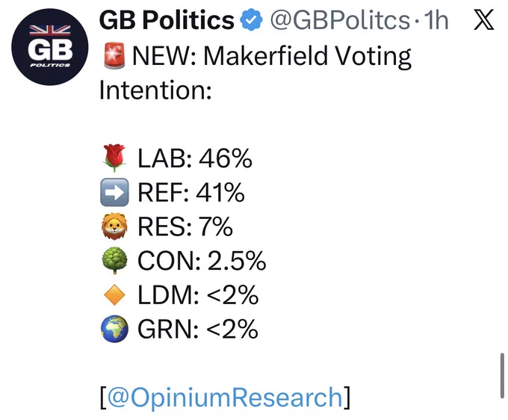Open the @OpiniumResearch mention link
Screen dimensions: 508x420
tap(225, 397)
